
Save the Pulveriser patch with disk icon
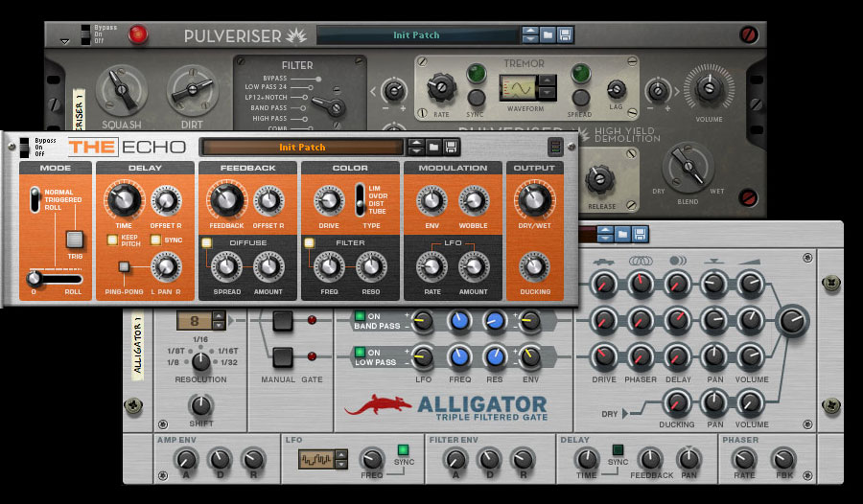pyautogui.click(x=565, y=35)
